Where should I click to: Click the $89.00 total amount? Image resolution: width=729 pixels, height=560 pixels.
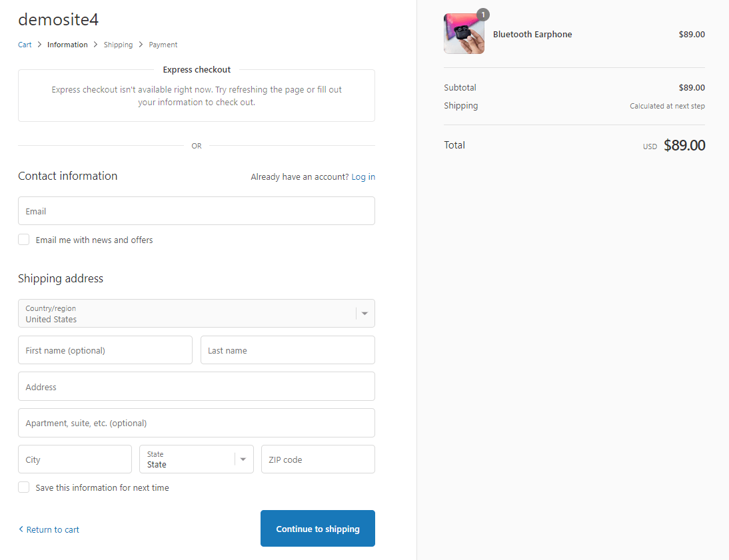tap(684, 145)
